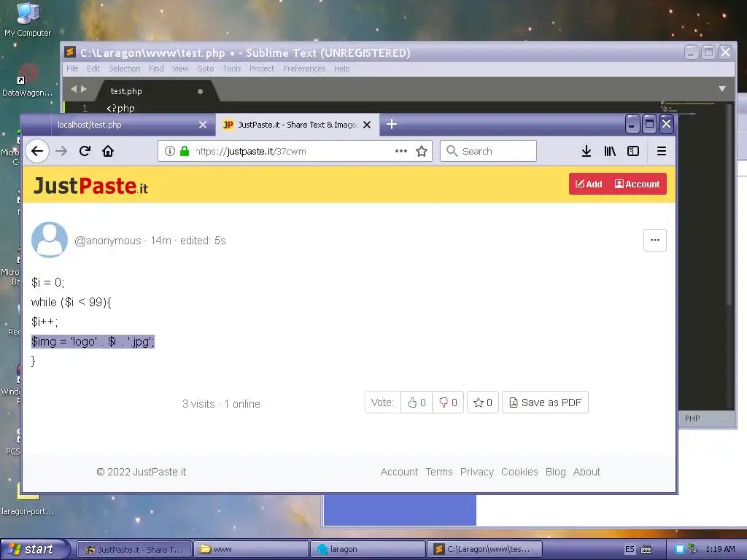Open My Computer desktop icon

tap(28, 20)
